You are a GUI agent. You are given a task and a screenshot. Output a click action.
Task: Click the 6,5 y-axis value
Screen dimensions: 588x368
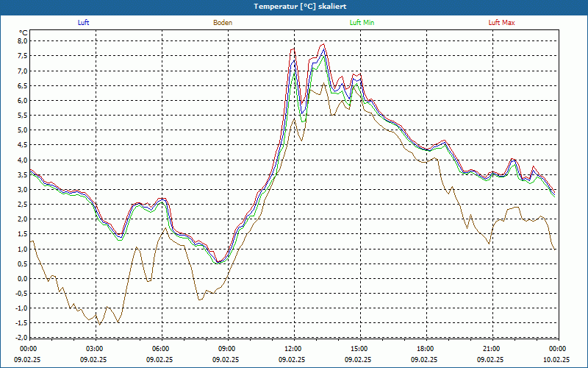click(x=23, y=85)
